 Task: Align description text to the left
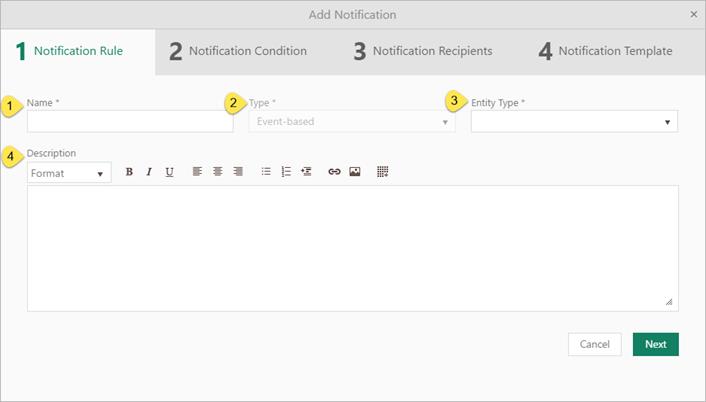tap(197, 172)
